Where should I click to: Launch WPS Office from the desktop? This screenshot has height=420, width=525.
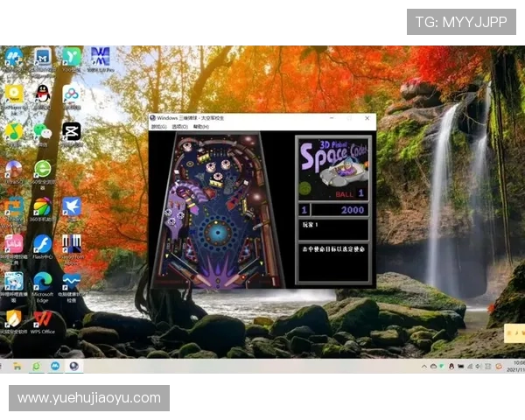42,318
